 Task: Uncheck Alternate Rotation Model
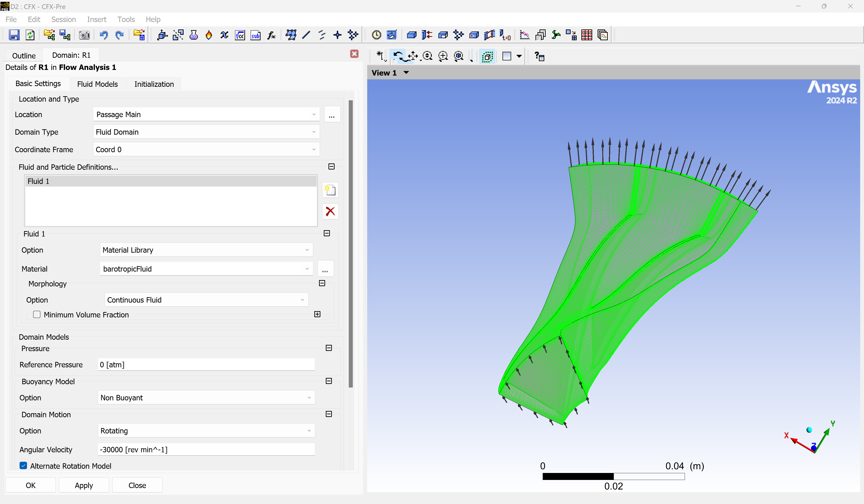(x=23, y=465)
